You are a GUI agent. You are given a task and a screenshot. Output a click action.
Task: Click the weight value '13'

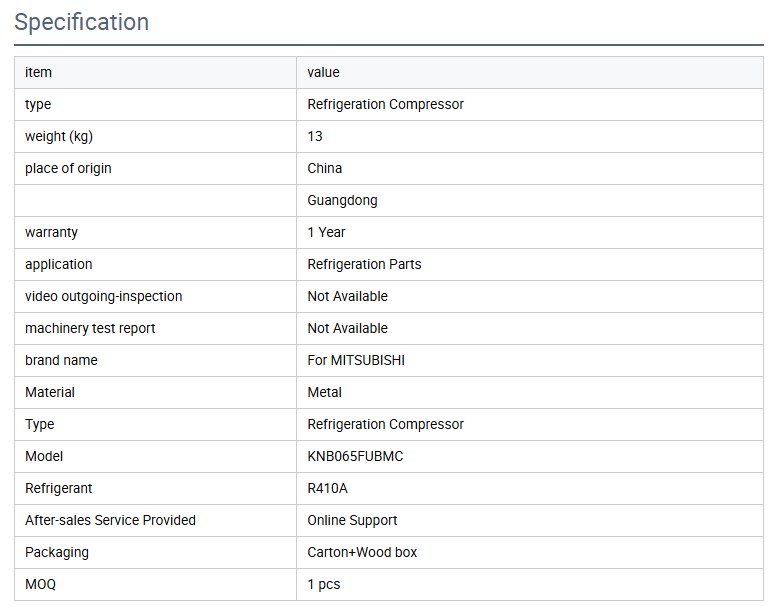click(315, 136)
